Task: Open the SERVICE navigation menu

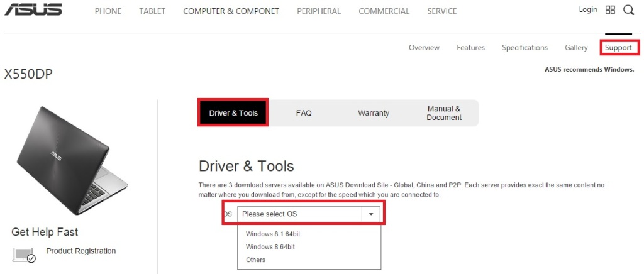Action: point(442,11)
